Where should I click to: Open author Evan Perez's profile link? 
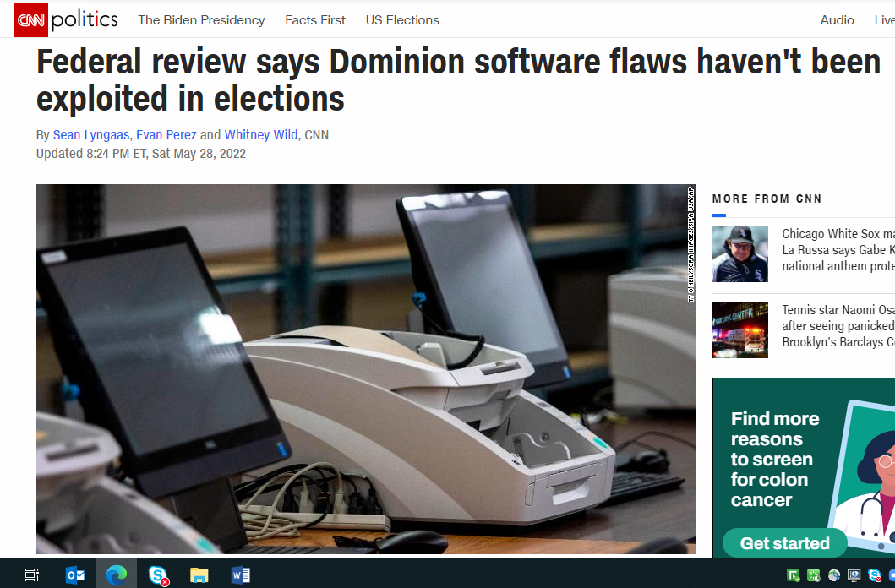point(166,135)
